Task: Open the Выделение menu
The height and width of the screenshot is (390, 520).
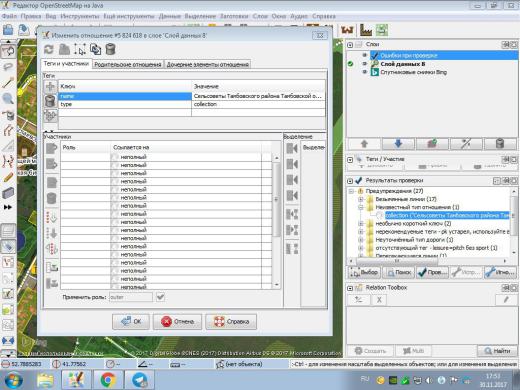Action: tap(200, 16)
